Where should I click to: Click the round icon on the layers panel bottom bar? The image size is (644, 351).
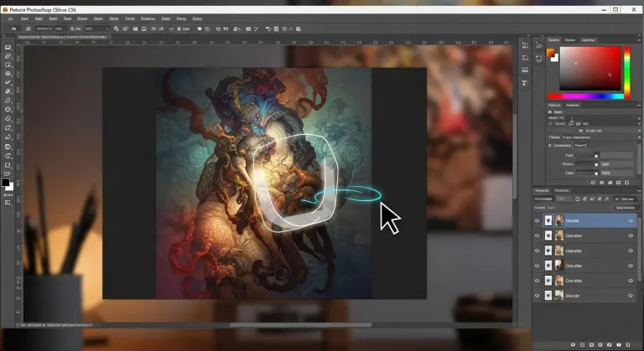click(x=619, y=345)
